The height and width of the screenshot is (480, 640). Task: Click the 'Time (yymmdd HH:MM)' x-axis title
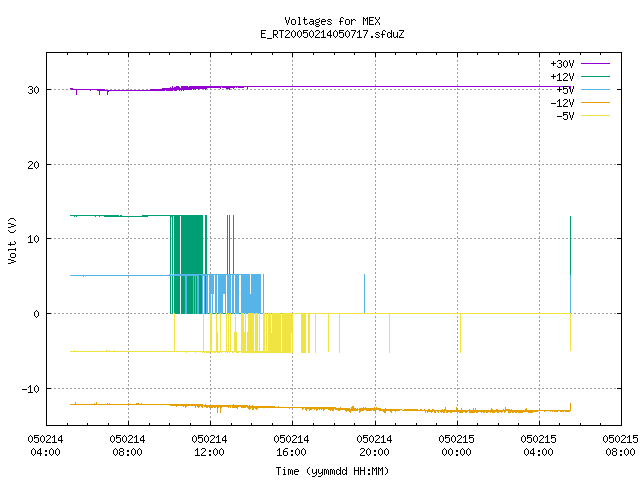332,471
